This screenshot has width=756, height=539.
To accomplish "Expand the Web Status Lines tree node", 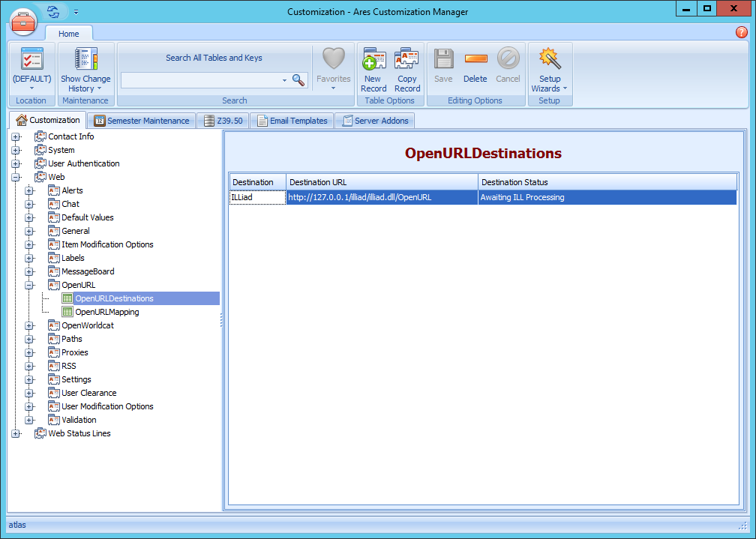I will 17,433.
